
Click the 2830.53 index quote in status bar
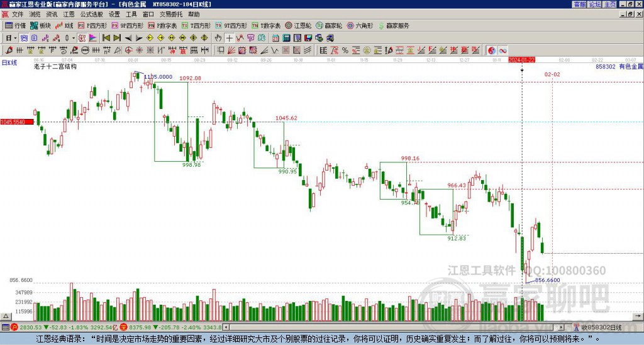[31, 328]
